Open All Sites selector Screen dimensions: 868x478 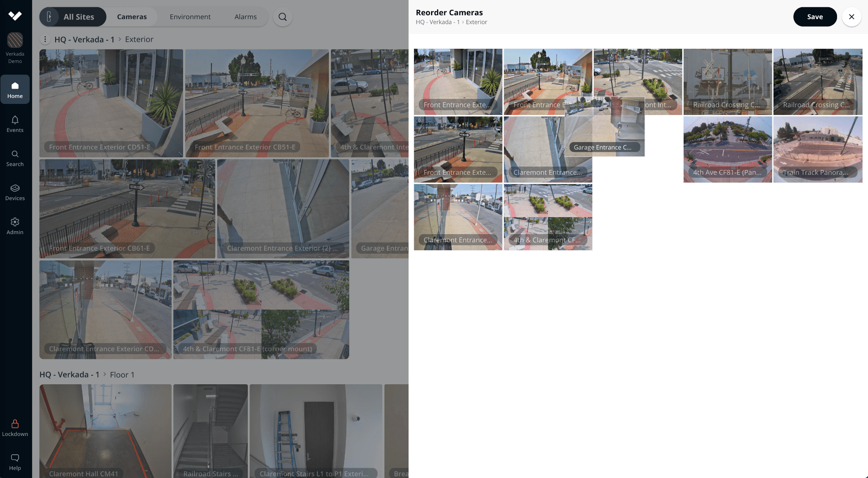coord(73,17)
